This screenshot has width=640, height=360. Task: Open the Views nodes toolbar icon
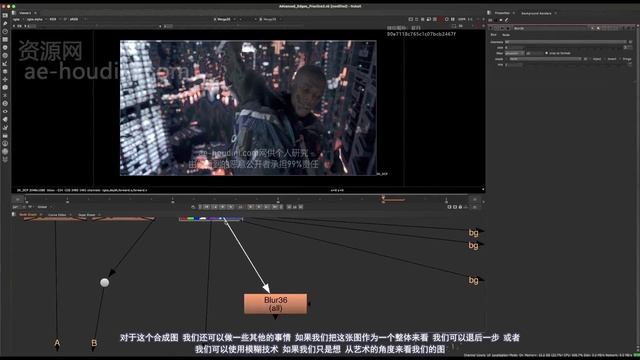click(x=5, y=111)
